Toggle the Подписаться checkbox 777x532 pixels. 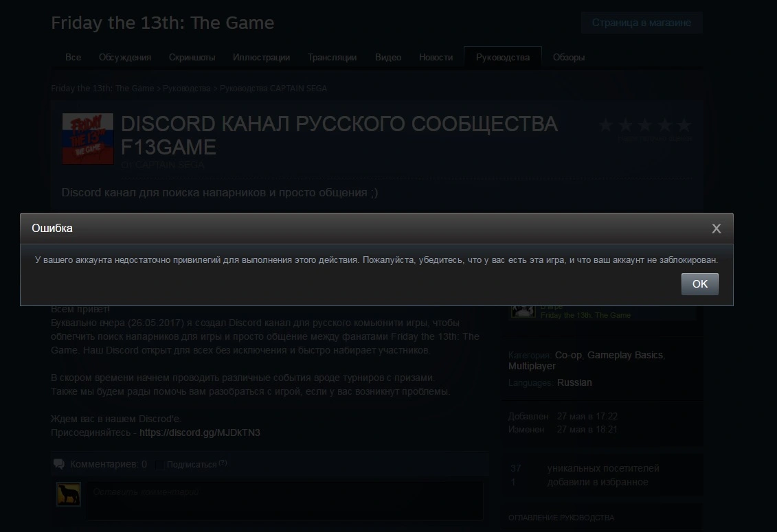(x=159, y=465)
